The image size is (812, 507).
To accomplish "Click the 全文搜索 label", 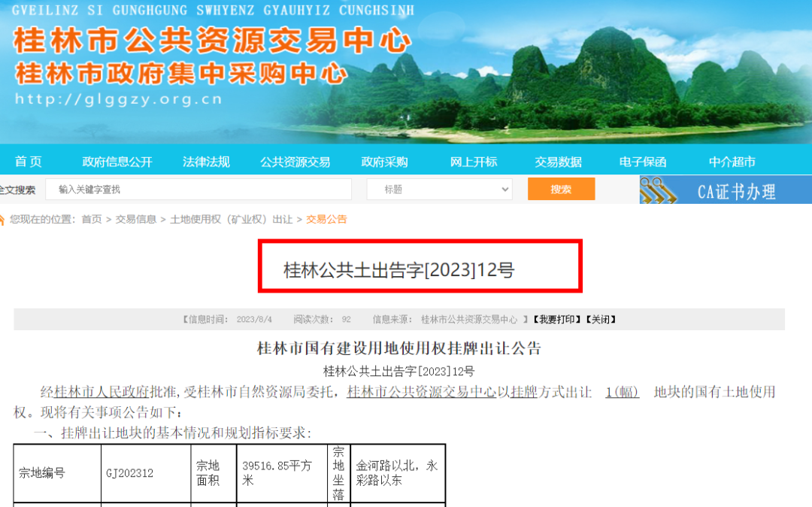I will point(17,190).
